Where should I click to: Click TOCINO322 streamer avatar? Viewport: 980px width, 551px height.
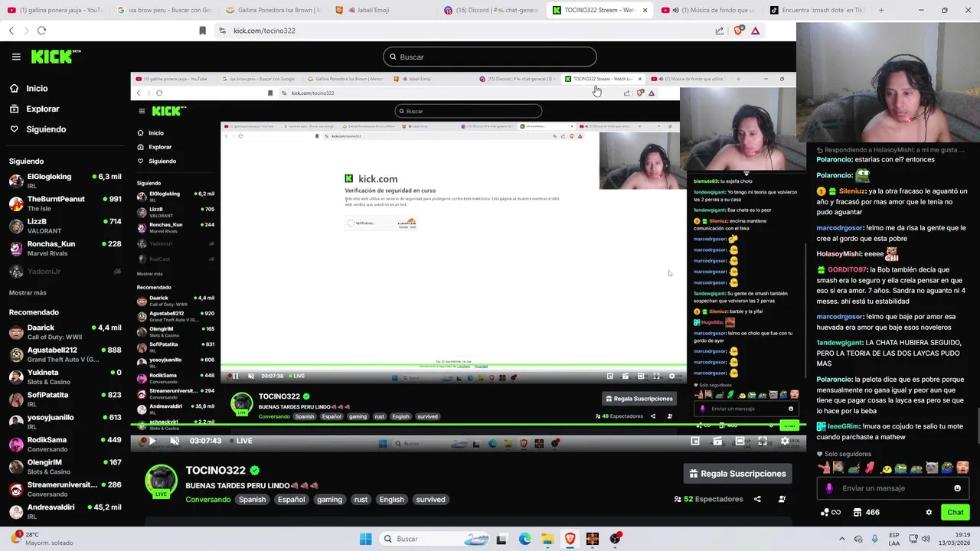(x=161, y=481)
